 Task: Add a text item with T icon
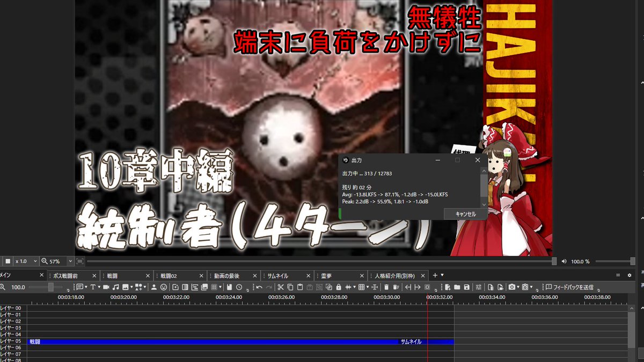[93, 287]
